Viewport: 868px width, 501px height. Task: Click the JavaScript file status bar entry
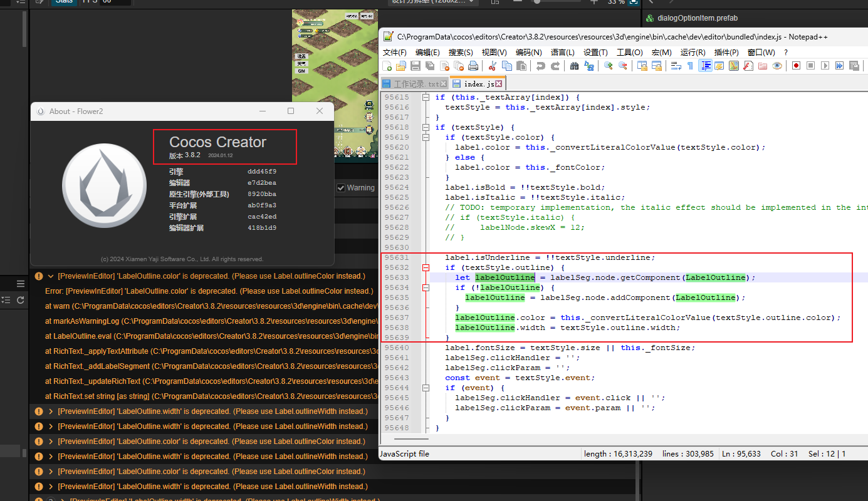(404, 453)
